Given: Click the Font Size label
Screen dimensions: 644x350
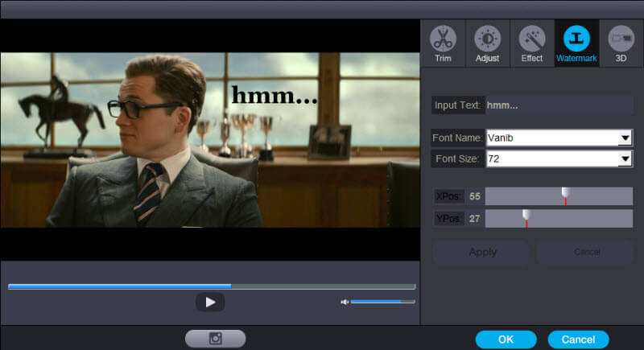Looking at the screenshot, I should (x=458, y=159).
